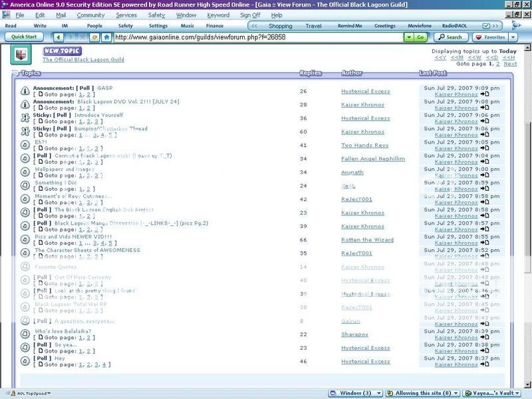
Task: Jump to latest post of GASP topic
Action: (x=485, y=94)
